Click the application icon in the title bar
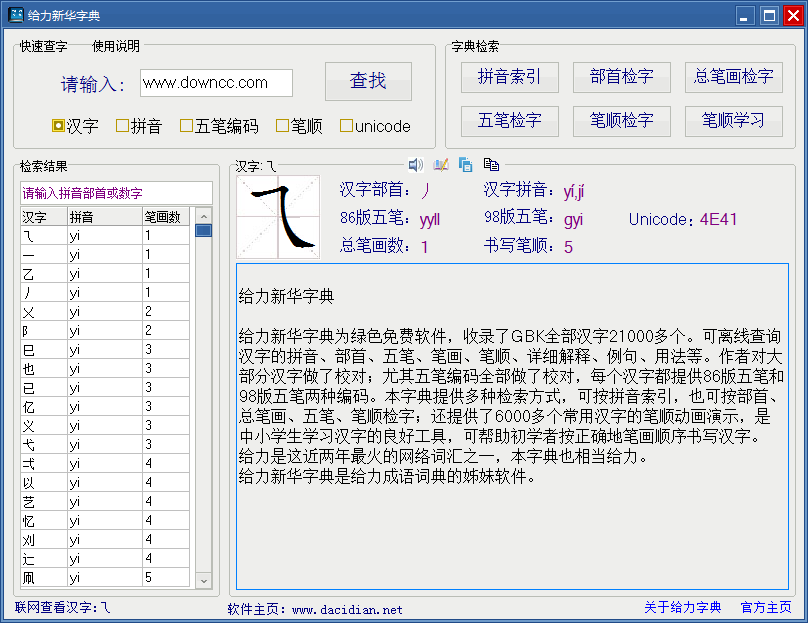 click(x=14, y=14)
